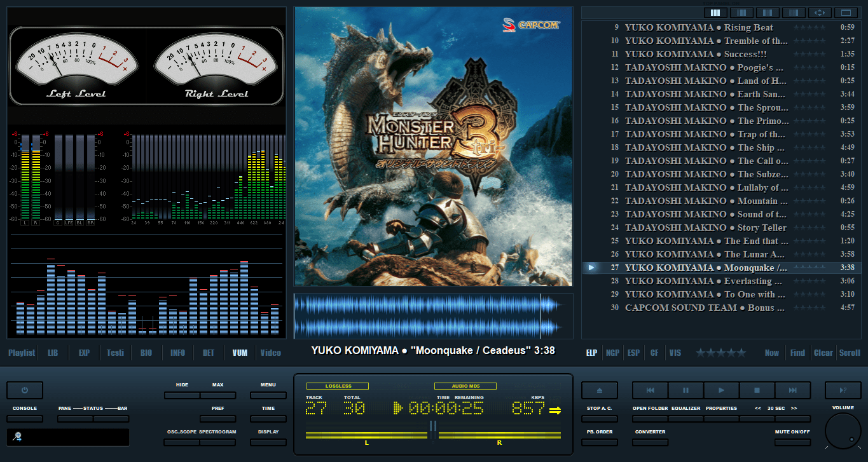
Task: Toggle the CONSOLE button
Action: pyautogui.click(x=25, y=419)
